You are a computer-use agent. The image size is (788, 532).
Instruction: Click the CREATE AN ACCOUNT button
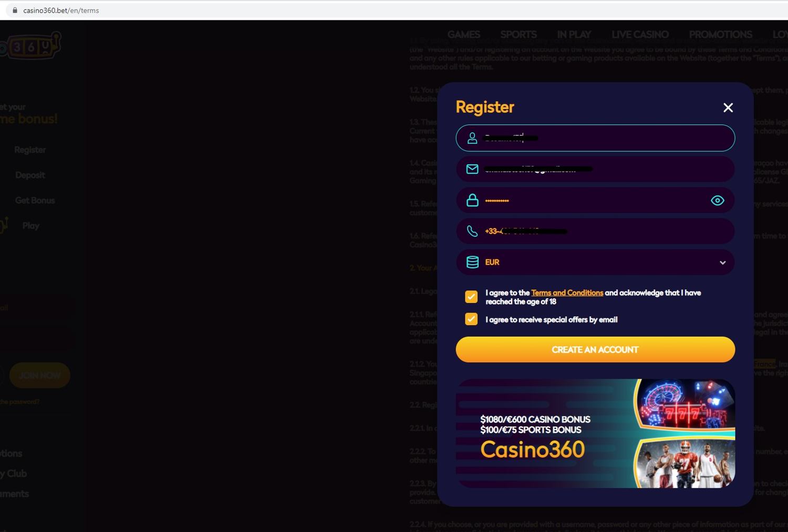click(x=595, y=350)
